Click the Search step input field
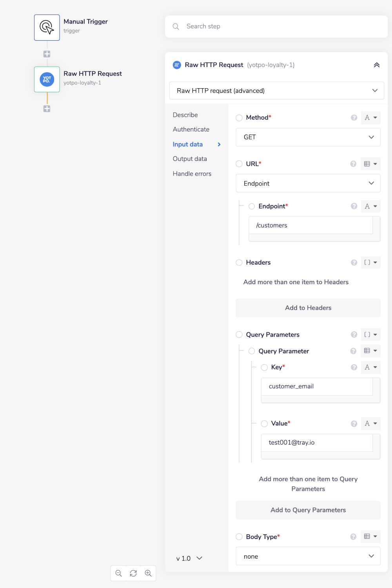Image resolution: width=392 pixels, height=588 pixels. [x=276, y=26]
